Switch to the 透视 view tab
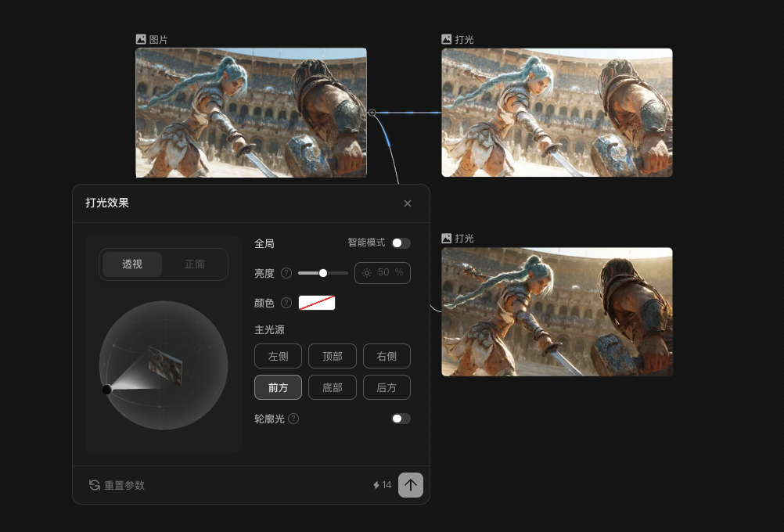The image size is (784, 532). [132, 264]
